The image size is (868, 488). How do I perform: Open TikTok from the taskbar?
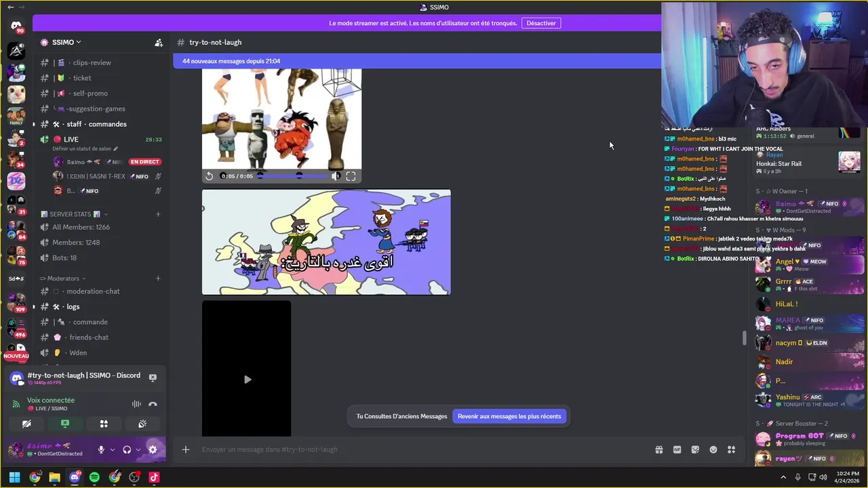154,477
